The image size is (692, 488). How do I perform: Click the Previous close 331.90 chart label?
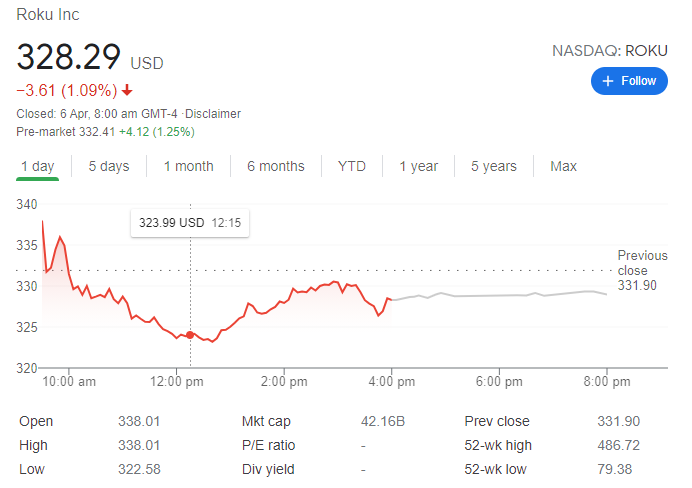pyautogui.click(x=642, y=270)
